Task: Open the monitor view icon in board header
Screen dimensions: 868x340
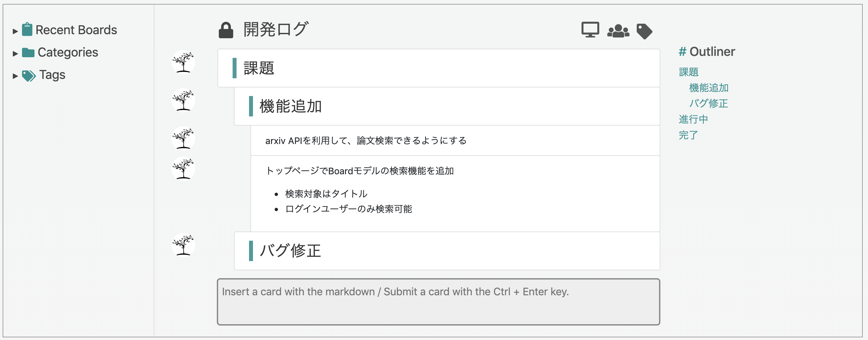Action: click(590, 30)
